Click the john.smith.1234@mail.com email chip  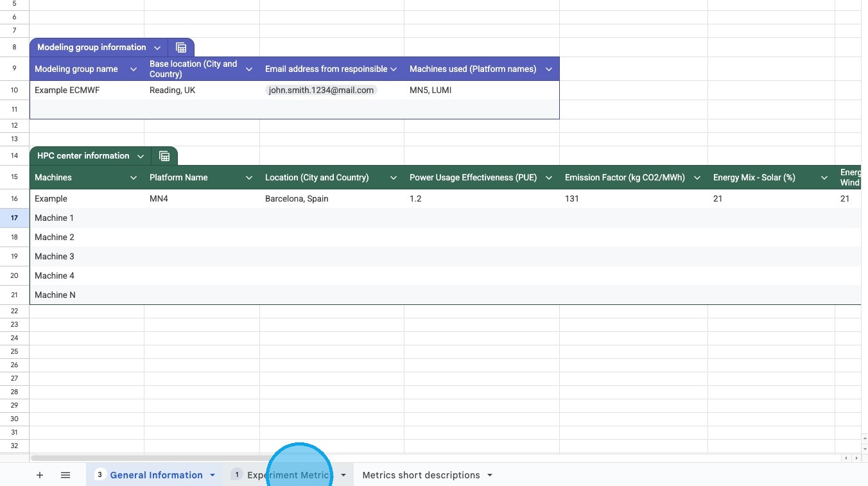(x=321, y=91)
